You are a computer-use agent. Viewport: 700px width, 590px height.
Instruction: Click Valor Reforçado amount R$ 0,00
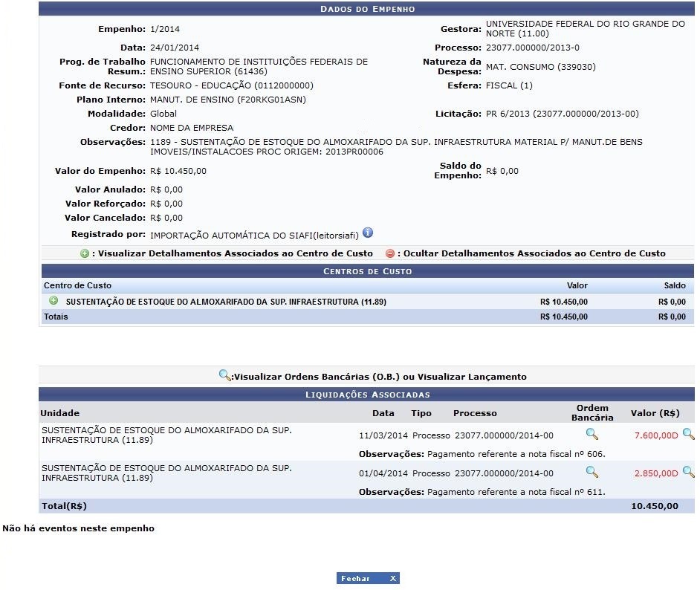click(x=166, y=204)
